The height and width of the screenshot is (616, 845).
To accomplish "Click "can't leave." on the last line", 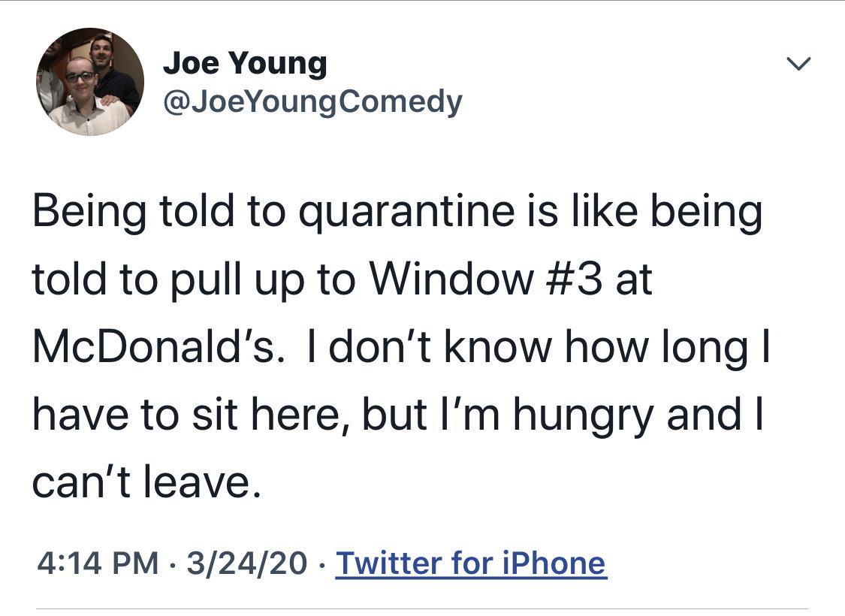I will point(147,483).
